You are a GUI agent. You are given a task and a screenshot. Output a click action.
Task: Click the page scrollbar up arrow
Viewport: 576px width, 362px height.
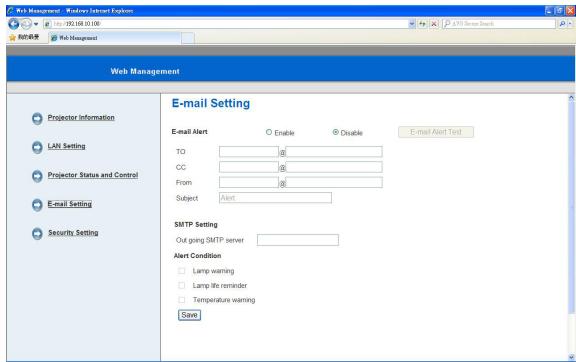tap(571, 98)
